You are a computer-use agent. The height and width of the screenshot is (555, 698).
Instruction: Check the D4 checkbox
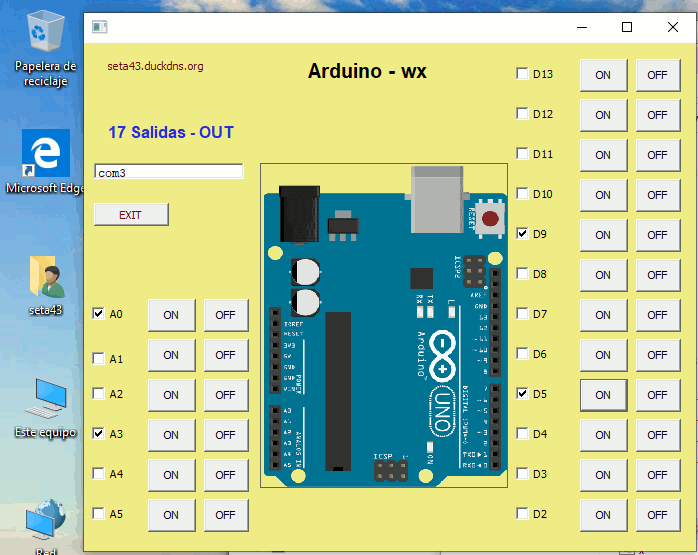click(x=522, y=434)
